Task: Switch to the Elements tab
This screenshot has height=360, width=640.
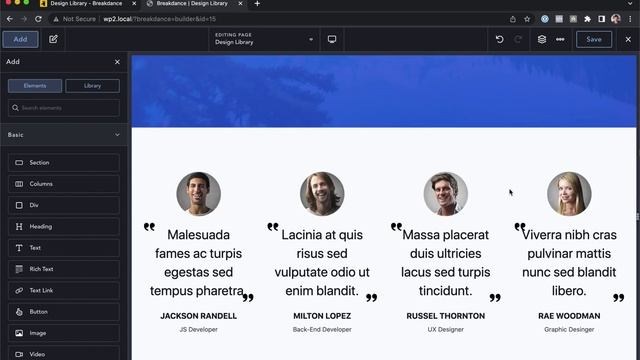Action: (35, 86)
